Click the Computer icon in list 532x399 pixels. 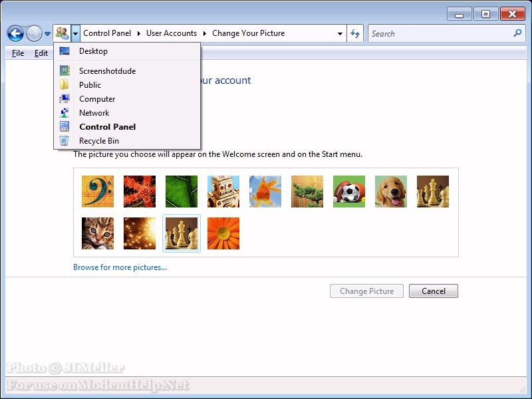click(x=65, y=98)
